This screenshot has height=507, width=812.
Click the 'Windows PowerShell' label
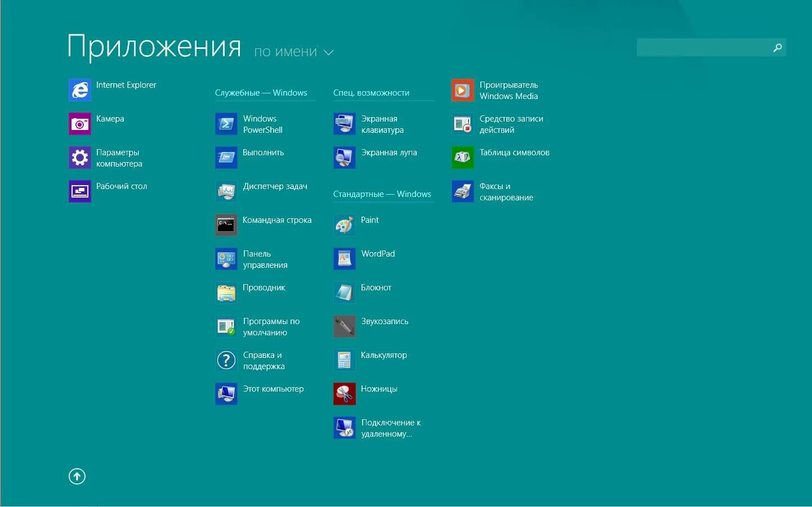[263, 124]
